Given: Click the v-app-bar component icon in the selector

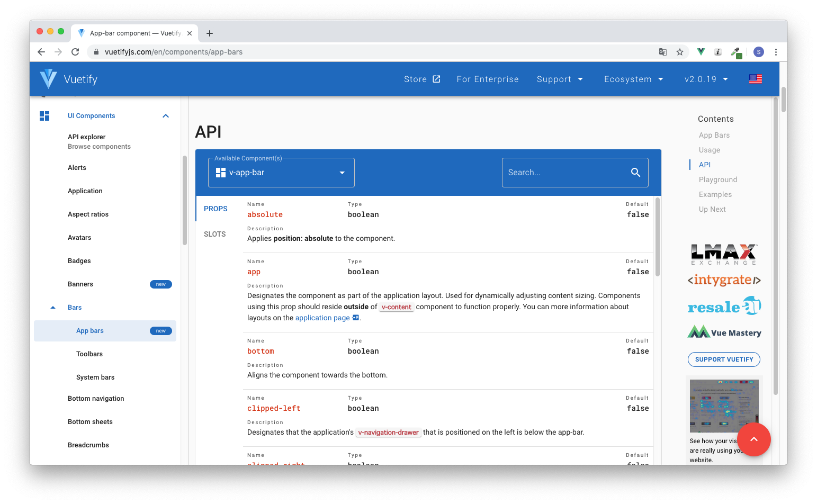Looking at the screenshot, I should pyautogui.click(x=220, y=172).
